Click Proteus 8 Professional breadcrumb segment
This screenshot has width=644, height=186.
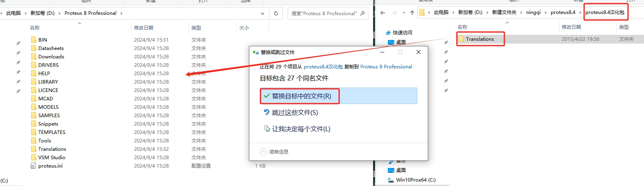click(91, 13)
